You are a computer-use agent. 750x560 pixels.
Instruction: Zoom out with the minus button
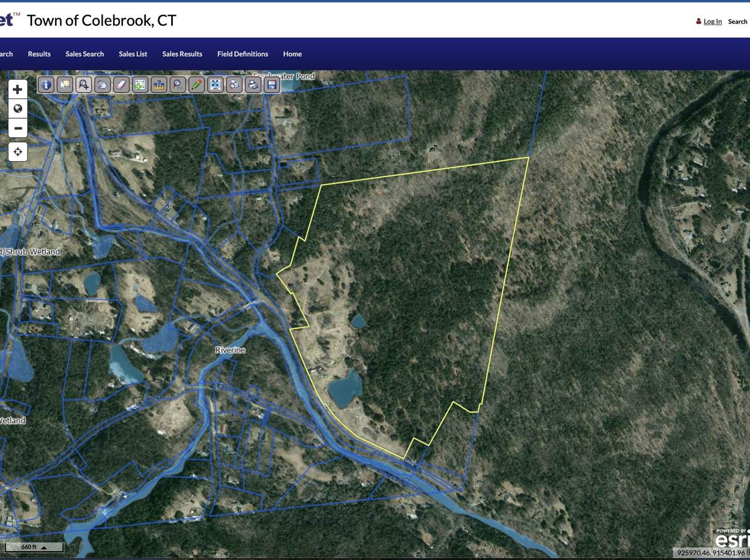tap(18, 128)
